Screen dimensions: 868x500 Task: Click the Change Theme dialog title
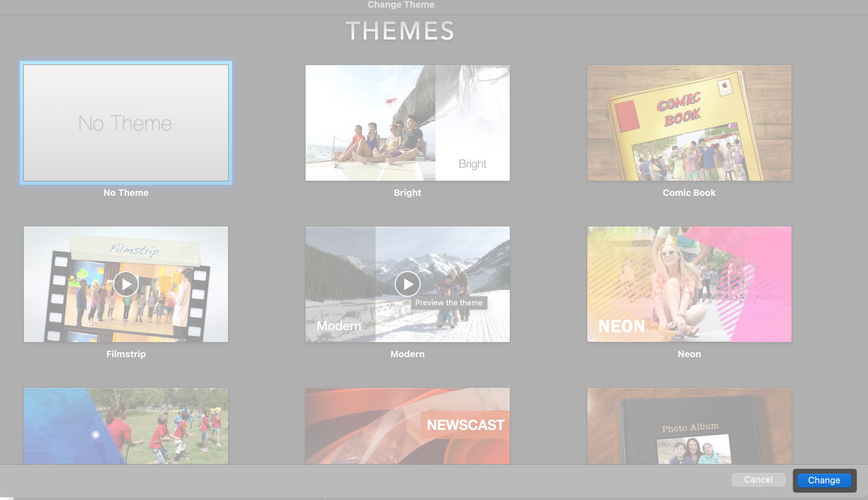[x=401, y=5]
